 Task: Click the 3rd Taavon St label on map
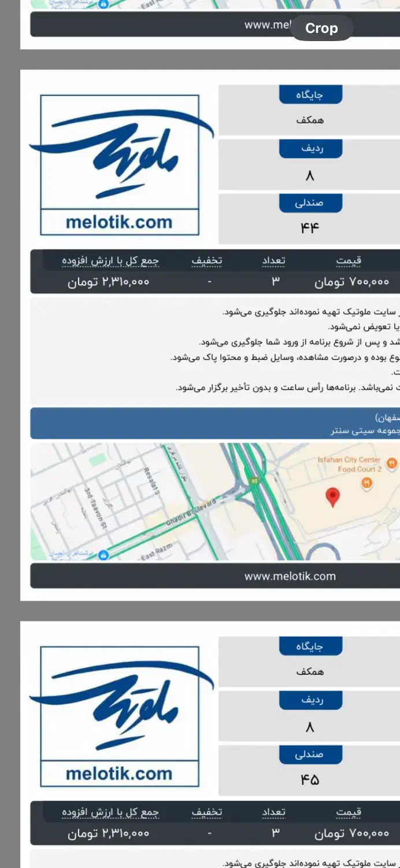(x=95, y=507)
